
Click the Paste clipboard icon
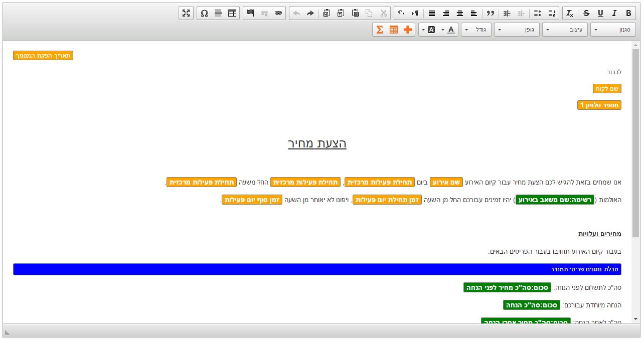point(355,13)
